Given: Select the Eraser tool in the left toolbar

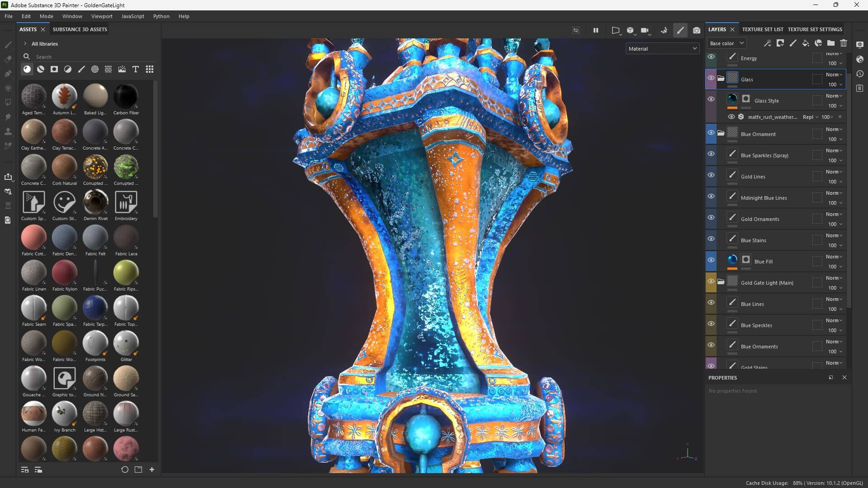Looking at the screenshot, I should [x=8, y=59].
